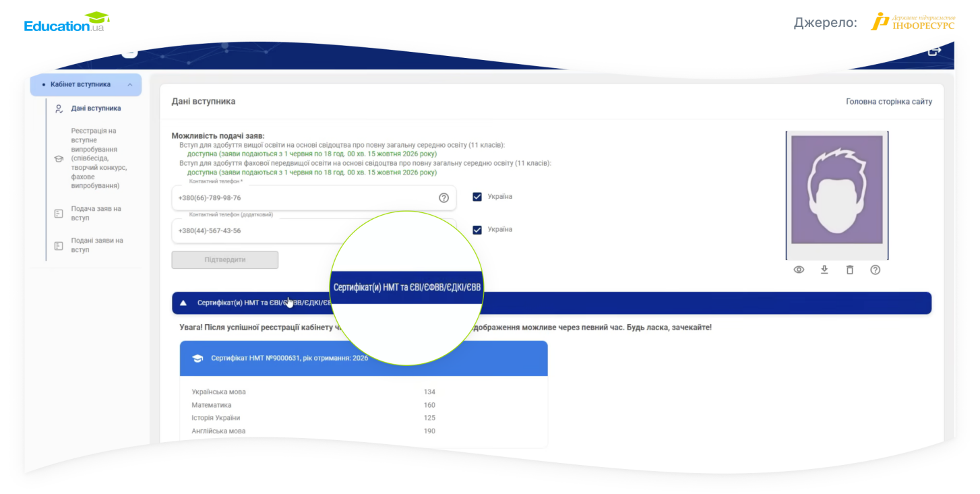
Task: Collapse the Сертифікат(и) НМТ section triangle
Action: coord(183,303)
